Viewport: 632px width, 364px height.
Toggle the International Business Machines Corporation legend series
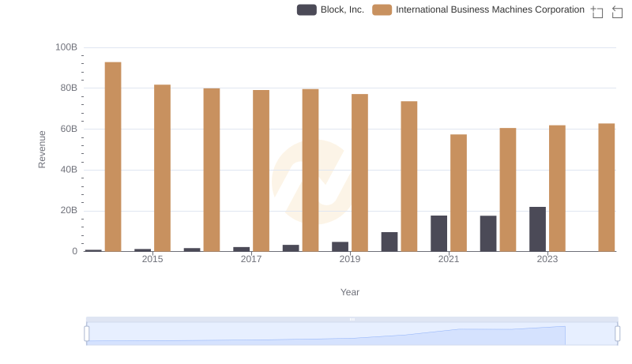(x=479, y=9)
